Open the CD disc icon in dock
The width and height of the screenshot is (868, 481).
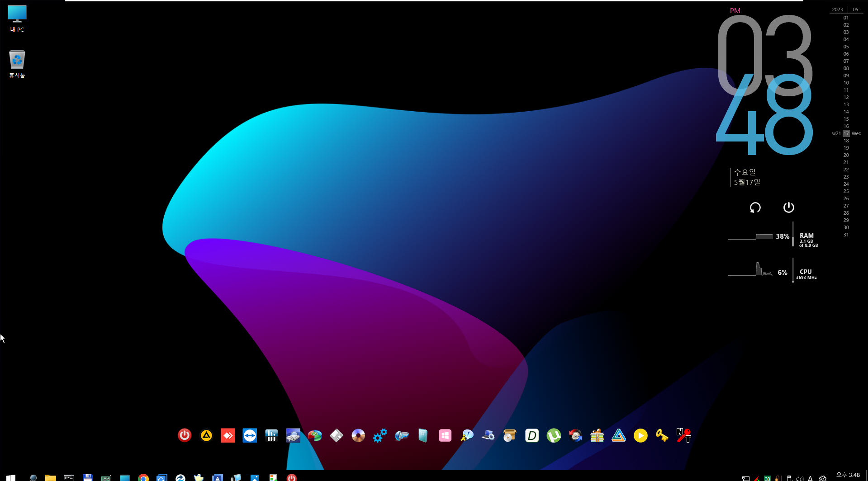point(358,435)
